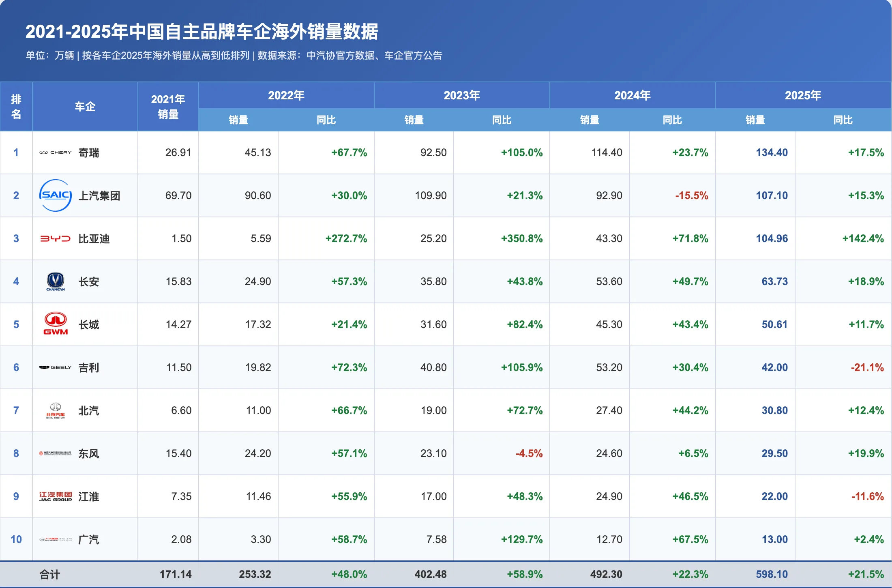This screenshot has width=892, height=588.
Task: Click SAIC 2021 sales 69.70
Action: tap(178, 195)
